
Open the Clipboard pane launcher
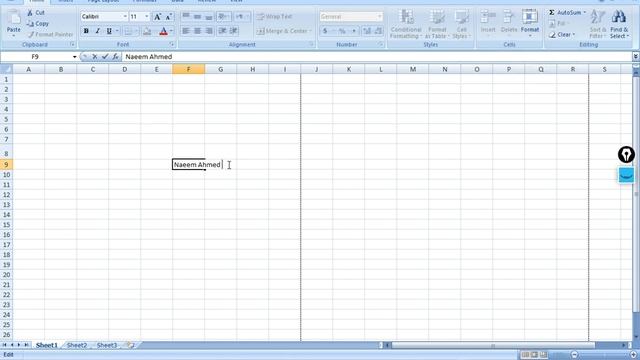pyautogui.click(x=72, y=44)
